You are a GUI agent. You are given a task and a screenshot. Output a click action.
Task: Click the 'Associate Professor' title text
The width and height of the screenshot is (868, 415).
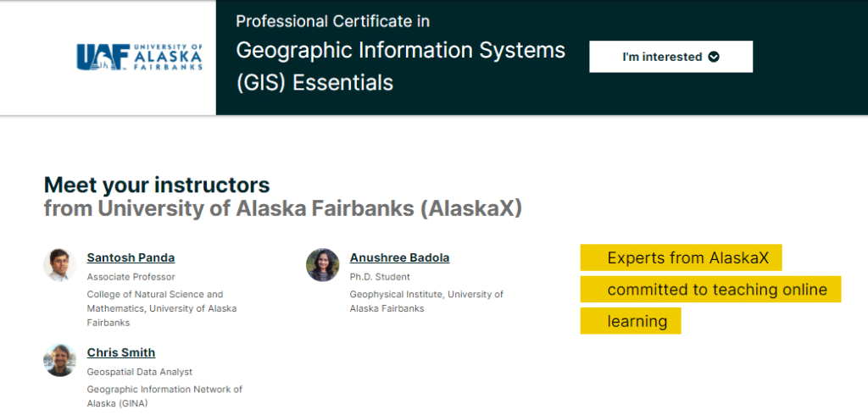coord(131,277)
